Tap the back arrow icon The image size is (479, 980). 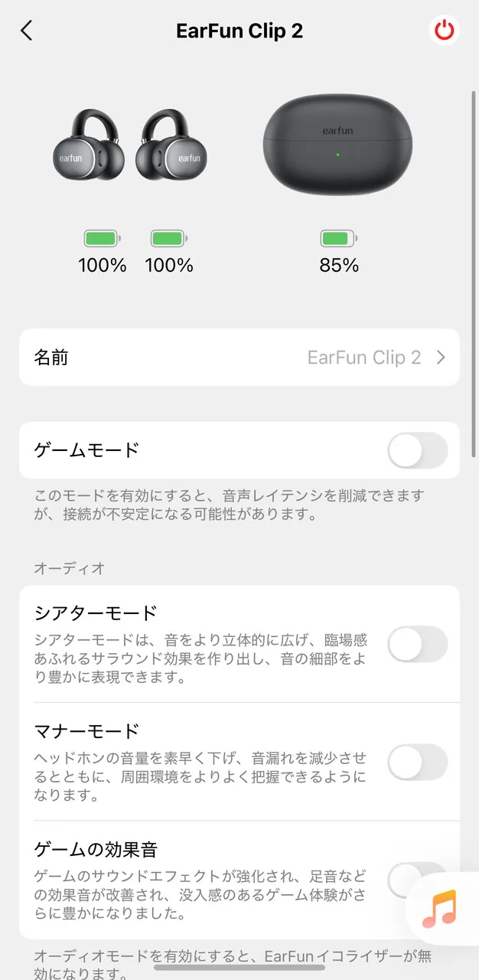point(27,31)
